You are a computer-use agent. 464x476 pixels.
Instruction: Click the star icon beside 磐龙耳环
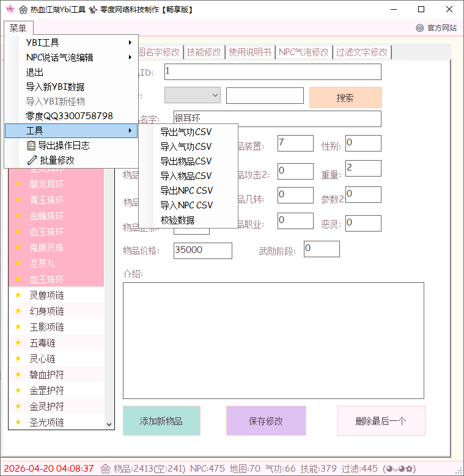[x=18, y=184]
